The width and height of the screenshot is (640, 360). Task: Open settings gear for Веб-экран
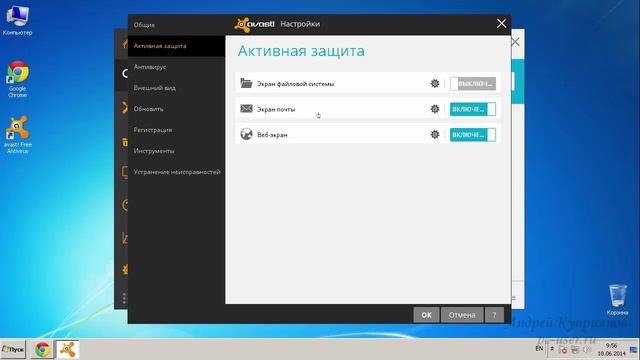(x=435, y=134)
